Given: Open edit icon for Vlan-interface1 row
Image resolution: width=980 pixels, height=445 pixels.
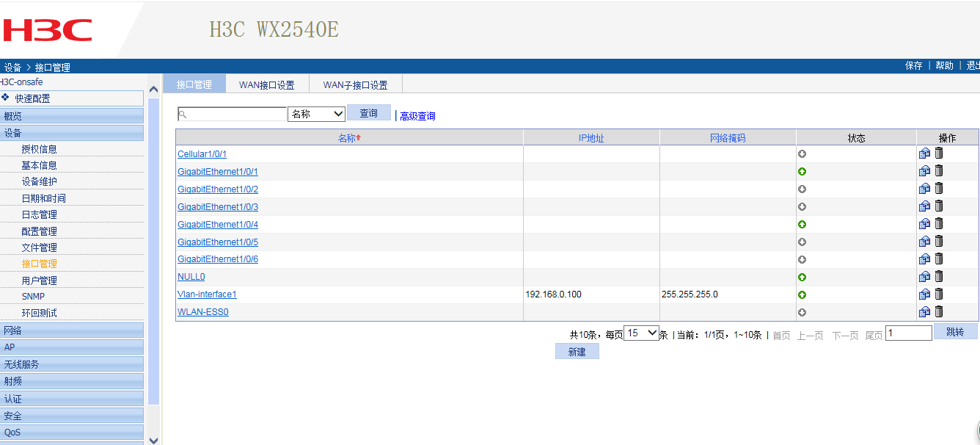Looking at the screenshot, I should [924, 294].
